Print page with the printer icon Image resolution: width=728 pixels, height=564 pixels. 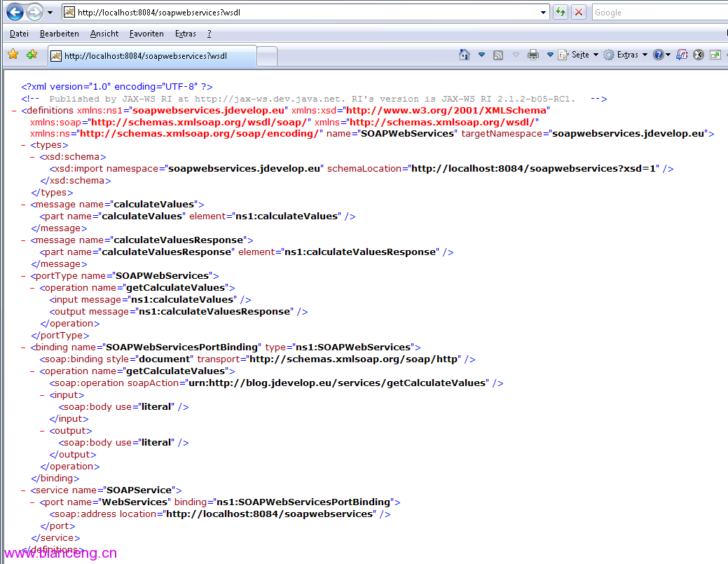coord(533,55)
